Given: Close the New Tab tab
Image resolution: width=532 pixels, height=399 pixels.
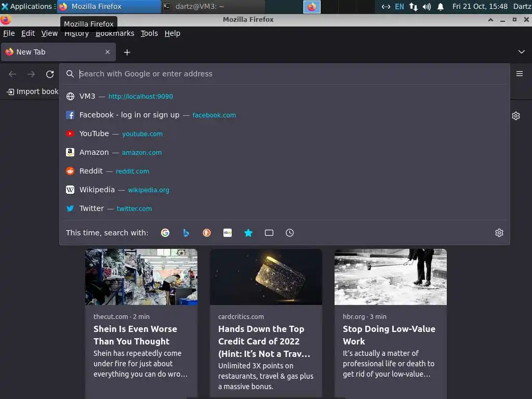Looking at the screenshot, I should point(108,52).
